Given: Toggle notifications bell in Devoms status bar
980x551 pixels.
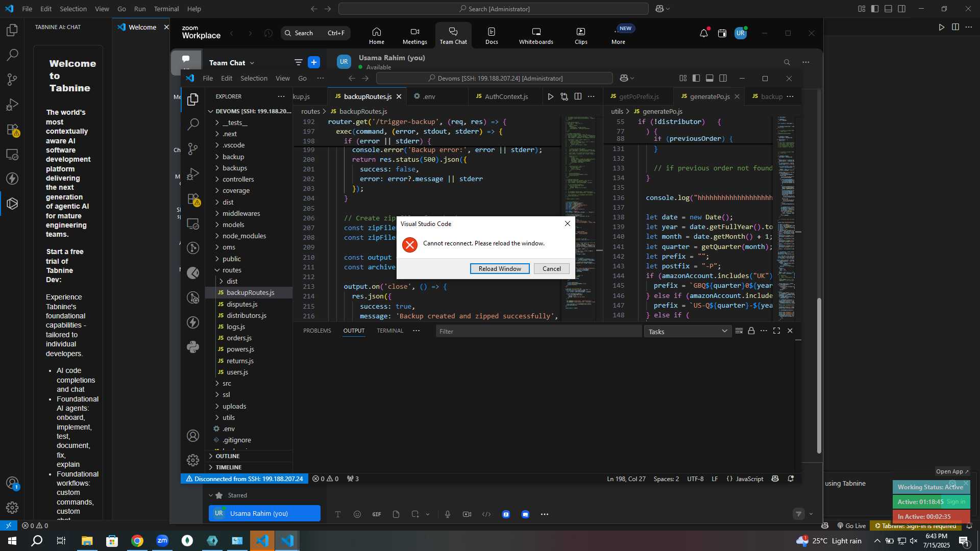Looking at the screenshot, I should pyautogui.click(x=791, y=479).
